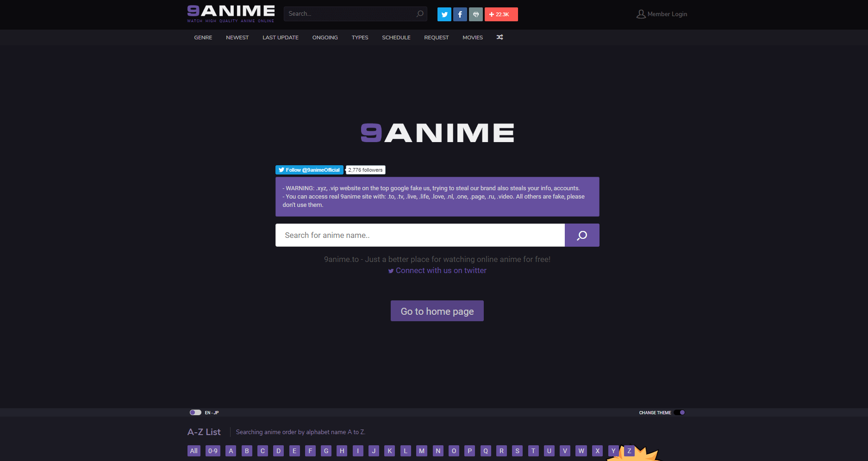Toggle the CHANGE THEME switch
The image size is (868, 461).
pos(679,412)
